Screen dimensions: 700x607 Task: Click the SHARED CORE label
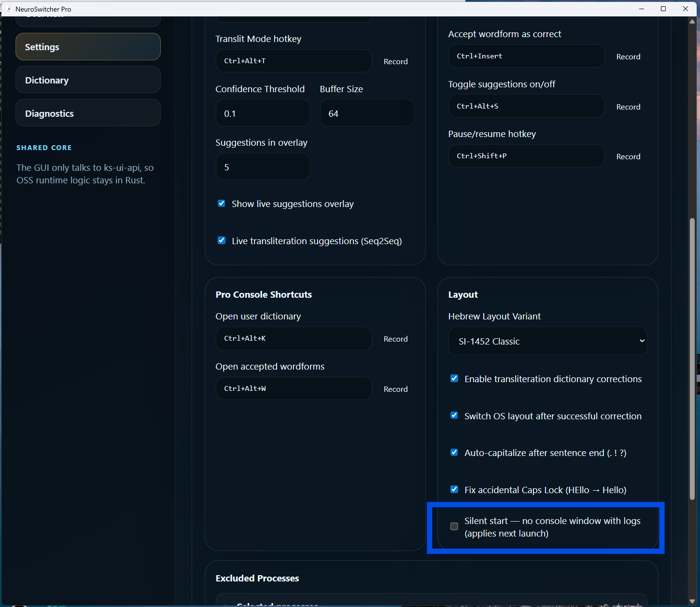click(44, 148)
